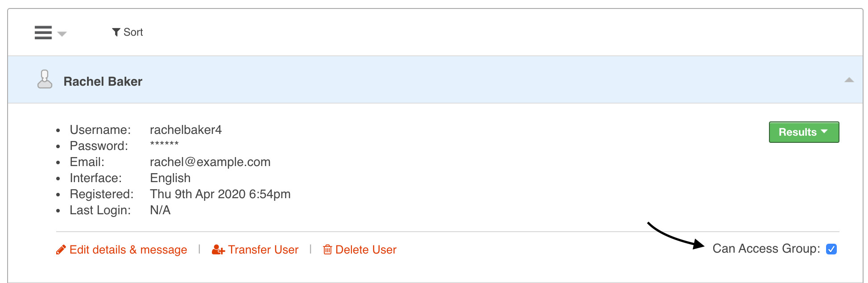Click the Transfer User person-plus icon
Screen dimensions: 868x283
218,250
